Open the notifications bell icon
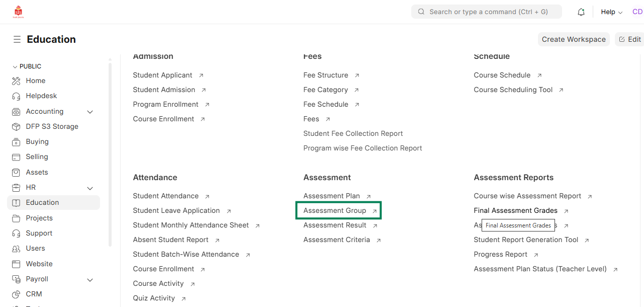The height and width of the screenshot is (307, 644). tap(581, 12)
